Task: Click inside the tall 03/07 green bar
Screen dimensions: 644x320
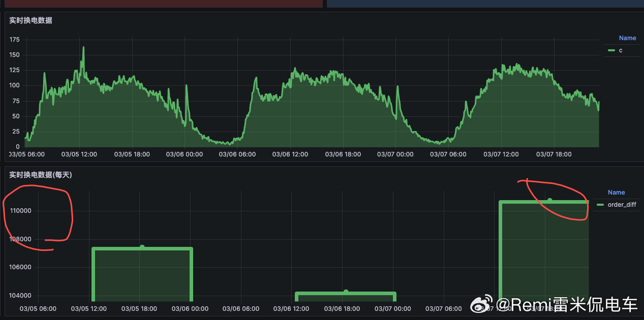Action: [544, 251]
